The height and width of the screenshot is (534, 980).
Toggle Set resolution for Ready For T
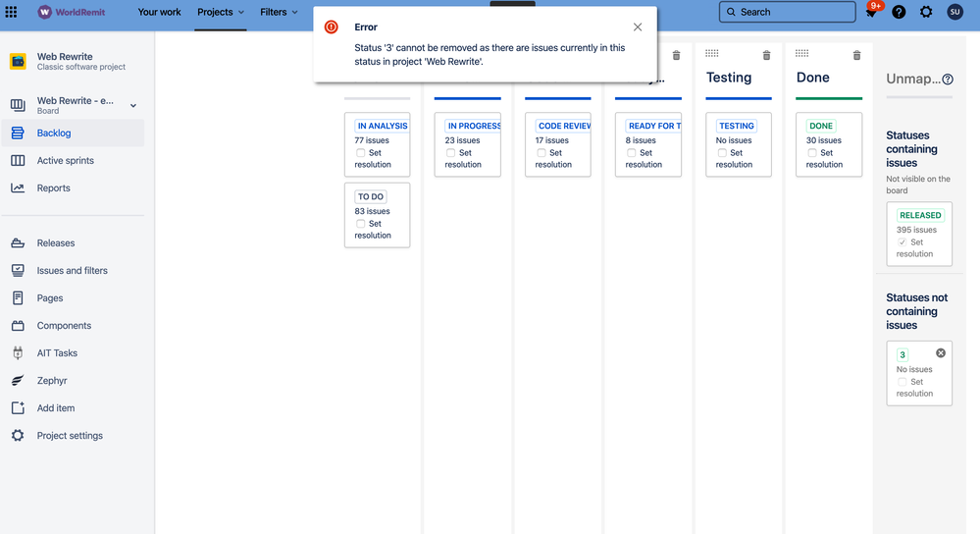631,153
